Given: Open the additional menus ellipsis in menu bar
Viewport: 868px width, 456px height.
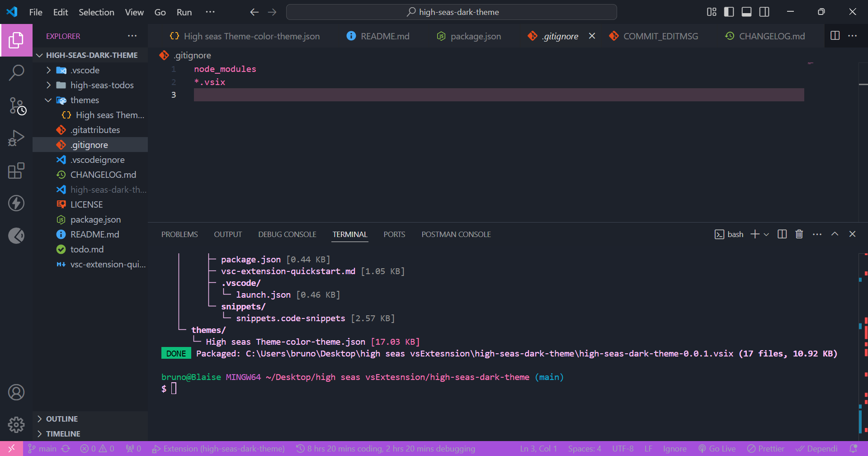Looking at the screenshot, I should (x=210, y=12).
